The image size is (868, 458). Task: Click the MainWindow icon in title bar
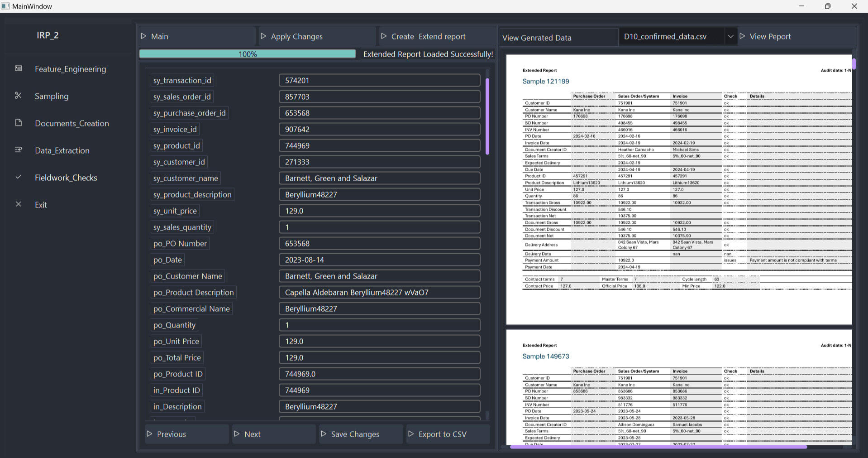(x=6, y=6)
